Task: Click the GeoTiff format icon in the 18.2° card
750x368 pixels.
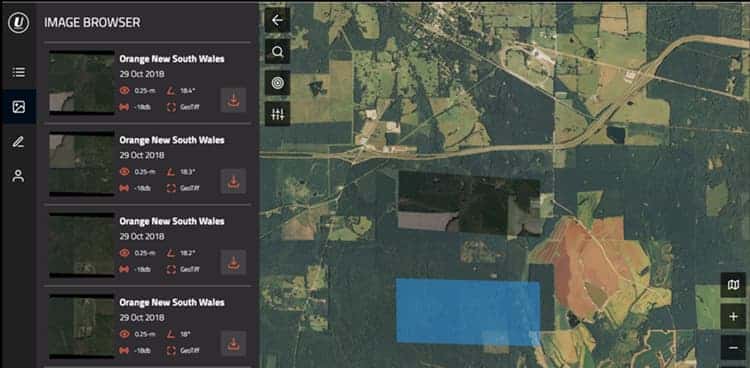Action: tap(171, 269)
